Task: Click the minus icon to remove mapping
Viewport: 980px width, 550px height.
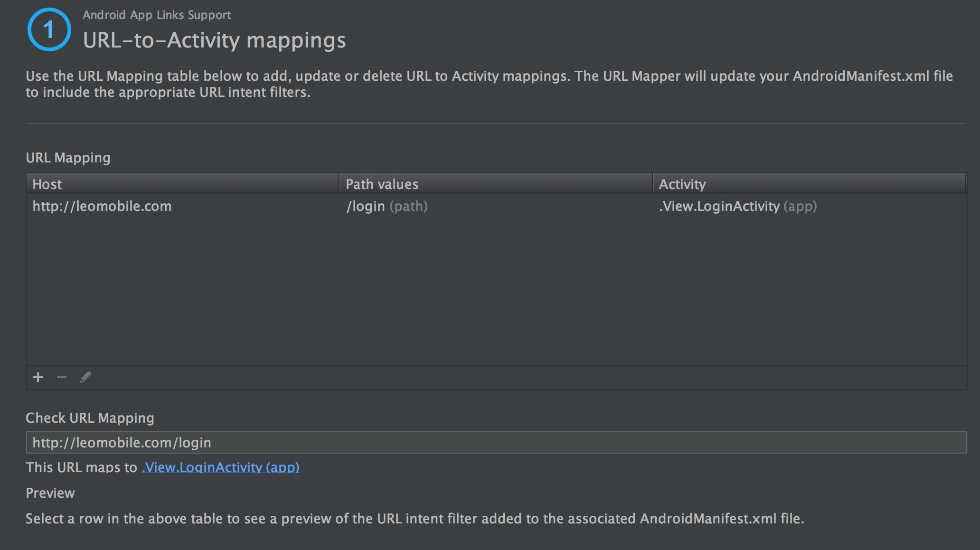Action: coord(62,378)
